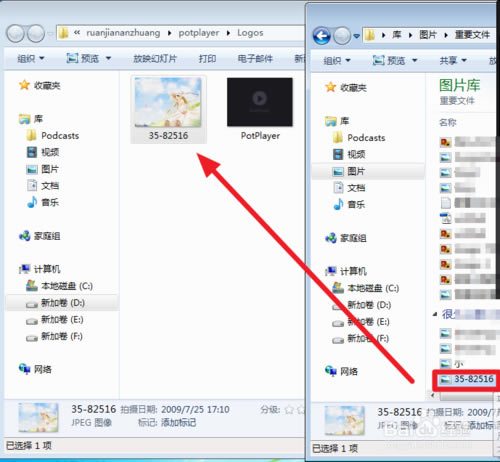Select the 35-82516 image thumbnail in Logos folder
500x462 pixels.
point(168,109)
